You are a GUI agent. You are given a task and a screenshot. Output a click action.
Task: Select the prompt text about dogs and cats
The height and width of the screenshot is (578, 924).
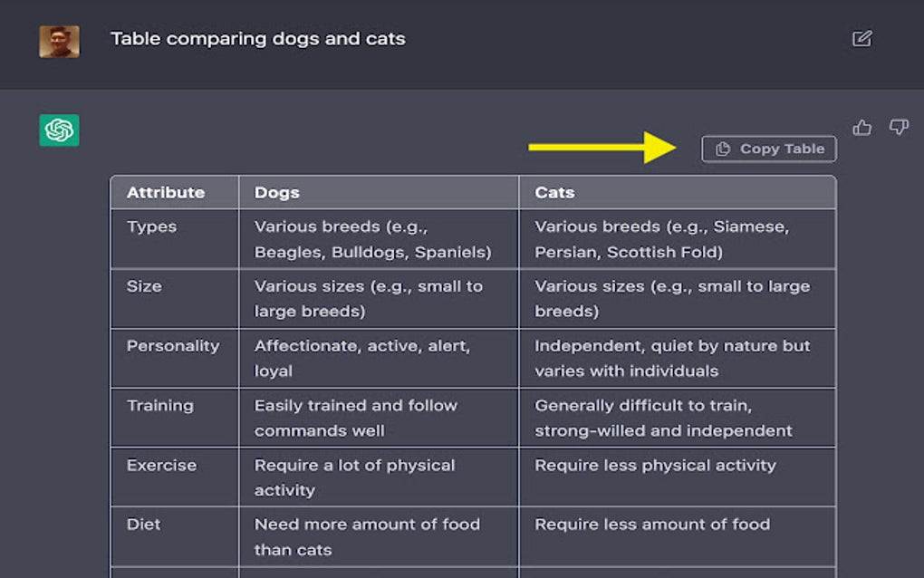(x=257, y=39)
